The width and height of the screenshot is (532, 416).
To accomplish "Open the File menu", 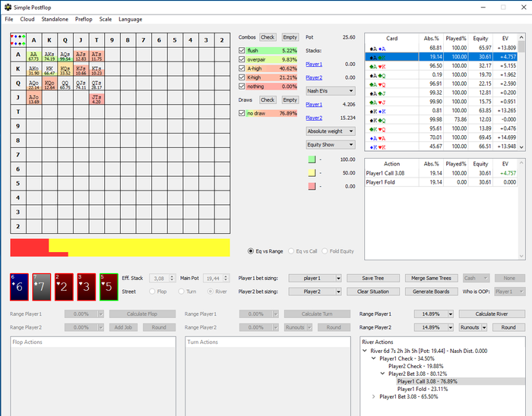I will [x=9, y=19].
